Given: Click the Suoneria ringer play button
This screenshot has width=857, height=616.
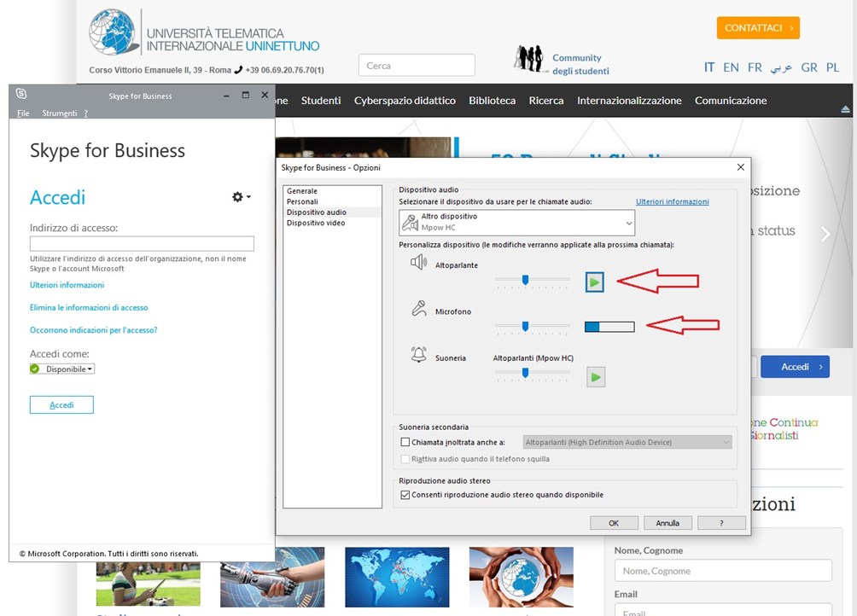Looking at the screenshot, I should click(x=596, y=376).
